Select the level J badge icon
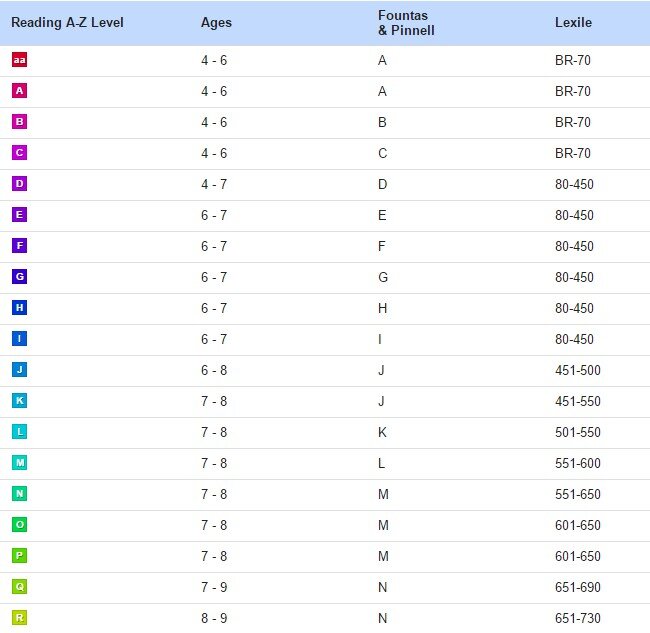Screen dimensions: 650x633 tap(19, 370)
